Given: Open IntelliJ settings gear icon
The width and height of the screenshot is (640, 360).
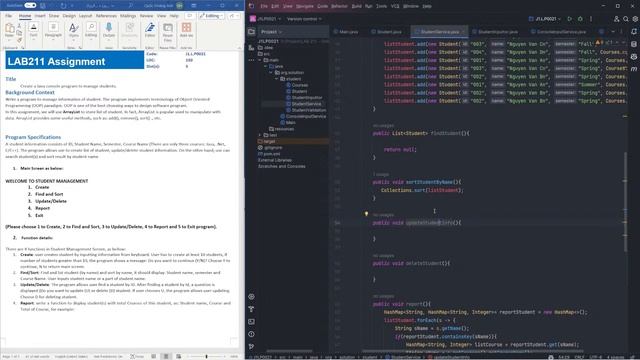Looking at the screenshot, I should point(635,19).
